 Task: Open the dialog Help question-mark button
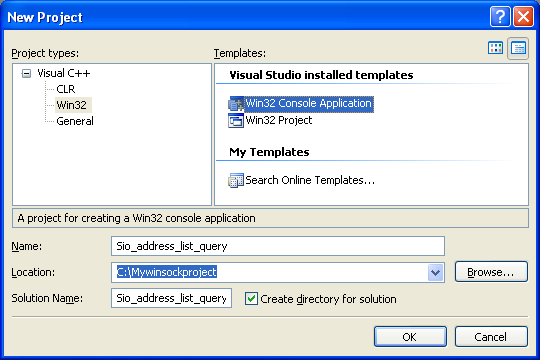(x=500, y=17)
